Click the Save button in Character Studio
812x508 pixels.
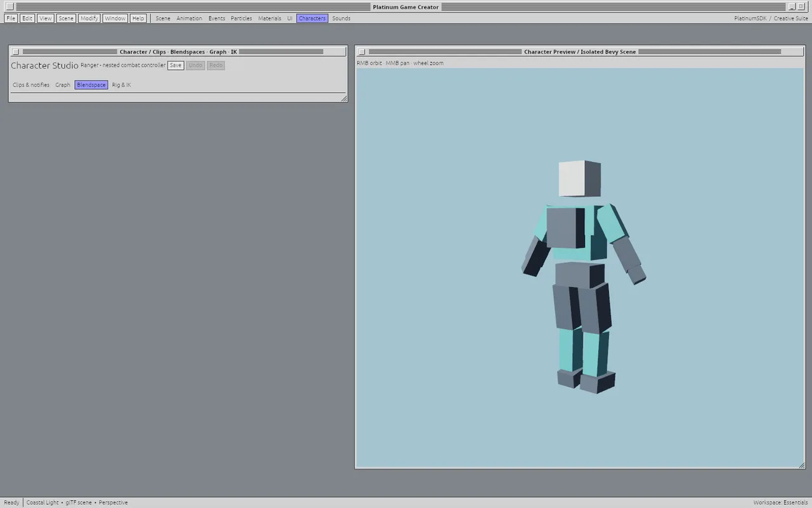pyautogui.click(x=176, y=65)
